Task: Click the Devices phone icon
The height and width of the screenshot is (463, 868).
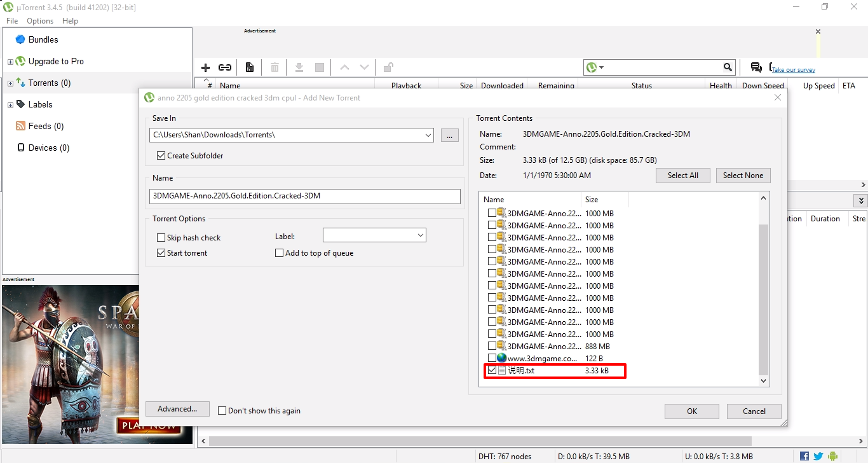Action: (21, 148)
